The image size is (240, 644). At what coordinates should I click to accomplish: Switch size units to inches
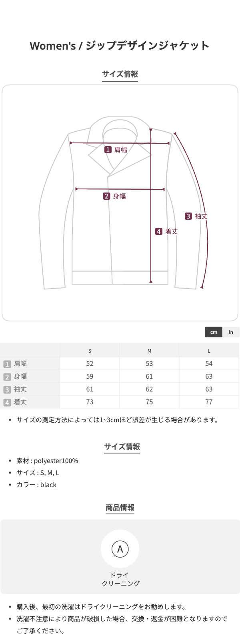coord(231,332)
